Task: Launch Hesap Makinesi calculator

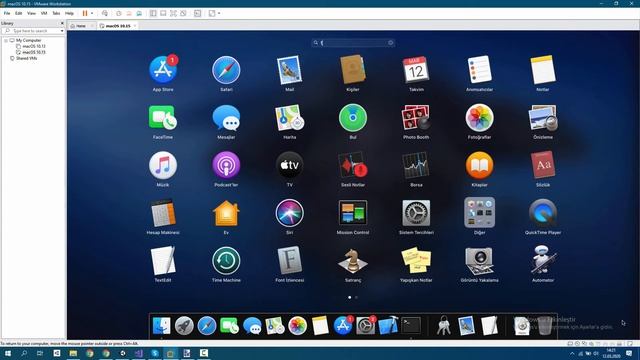Action: [163, 213]
